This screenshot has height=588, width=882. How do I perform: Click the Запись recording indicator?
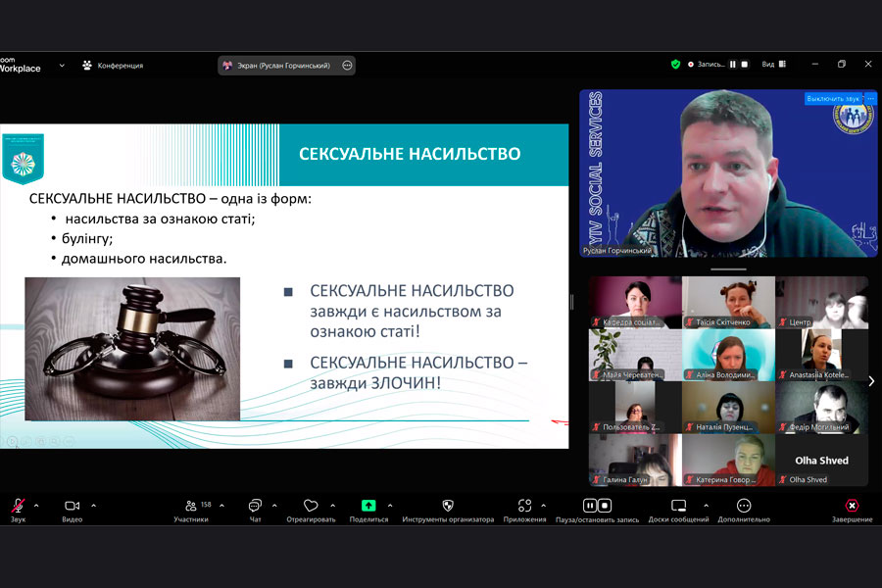point(706,64)
